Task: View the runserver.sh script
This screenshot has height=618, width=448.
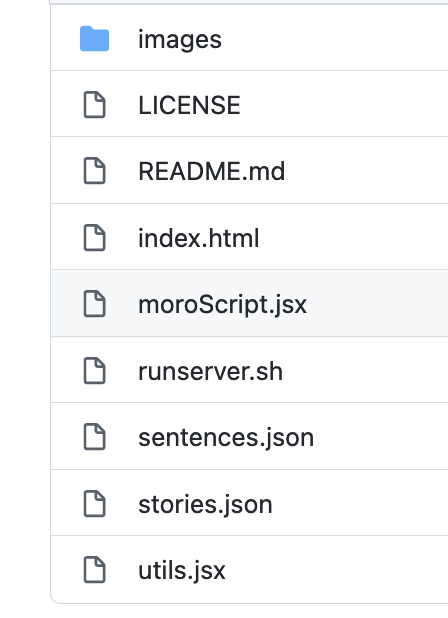Action: [x=210, y=371]
